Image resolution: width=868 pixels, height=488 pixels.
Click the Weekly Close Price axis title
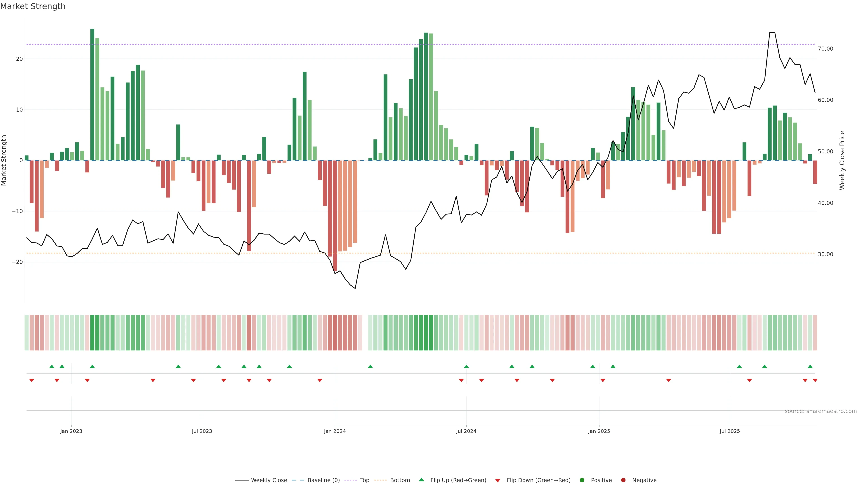coord(842,160)
